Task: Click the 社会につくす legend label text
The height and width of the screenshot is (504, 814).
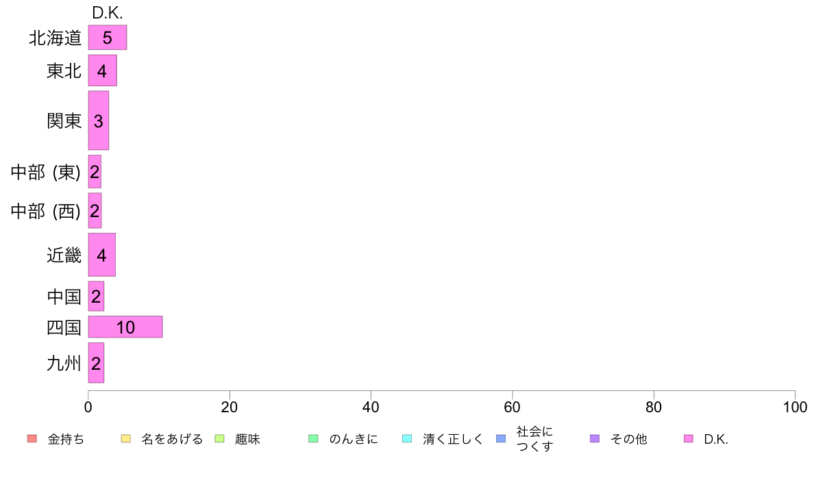Action: coord(534,439)
